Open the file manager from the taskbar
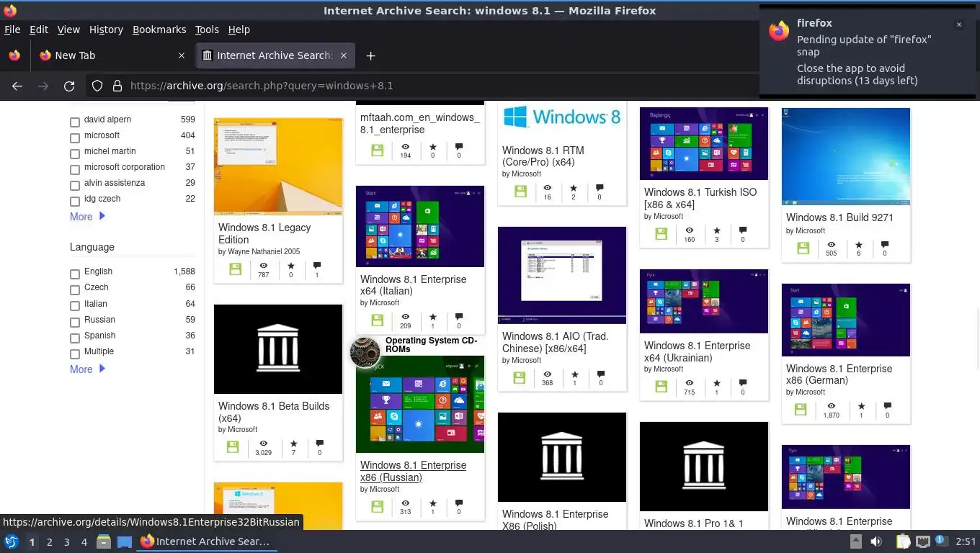Viewport: 980px width, 553px height. point(103,541)
